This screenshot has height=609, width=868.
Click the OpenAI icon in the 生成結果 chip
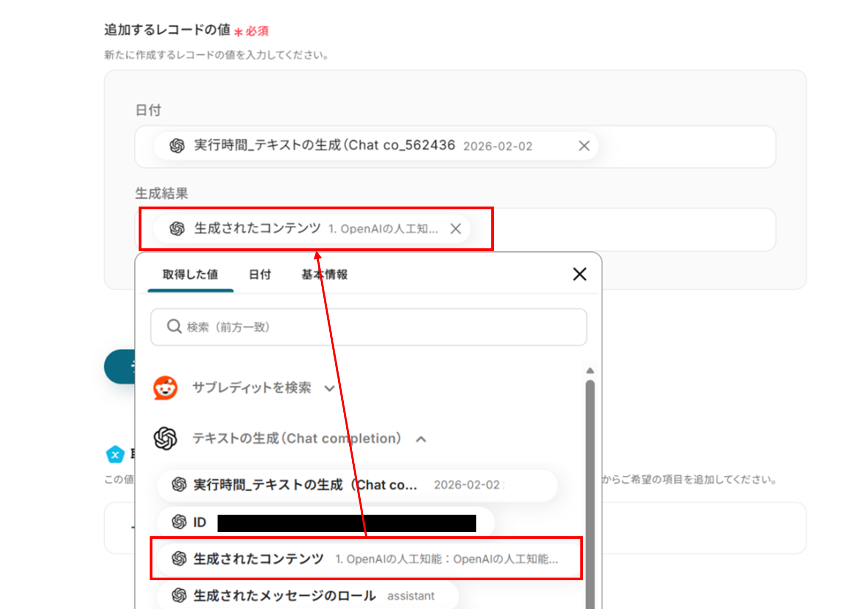coord(177,229)
